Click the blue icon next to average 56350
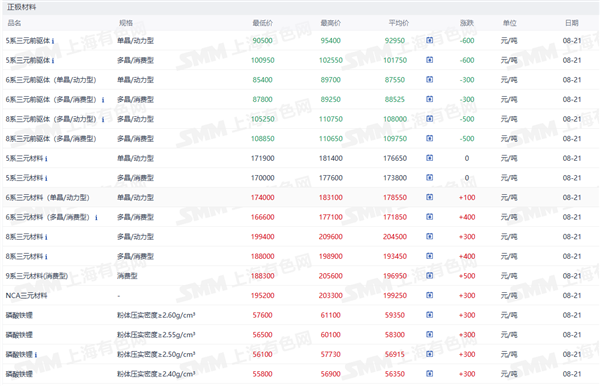The height and width of the screenshot is (386, 600). click(429, 373)
